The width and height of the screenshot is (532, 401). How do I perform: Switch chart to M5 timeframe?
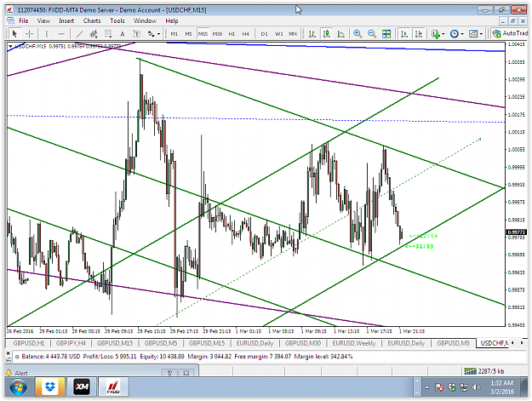(x=188, y=33)
